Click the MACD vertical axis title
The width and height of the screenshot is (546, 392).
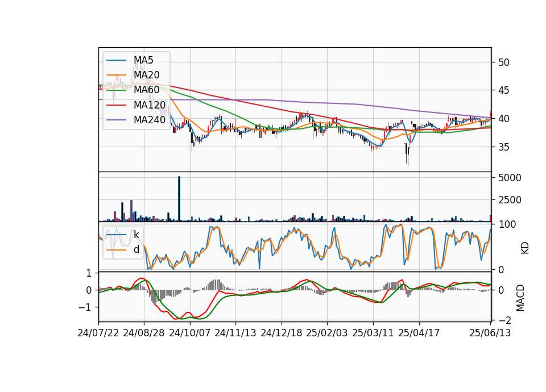pyautogui.click(x=520, y=298)
